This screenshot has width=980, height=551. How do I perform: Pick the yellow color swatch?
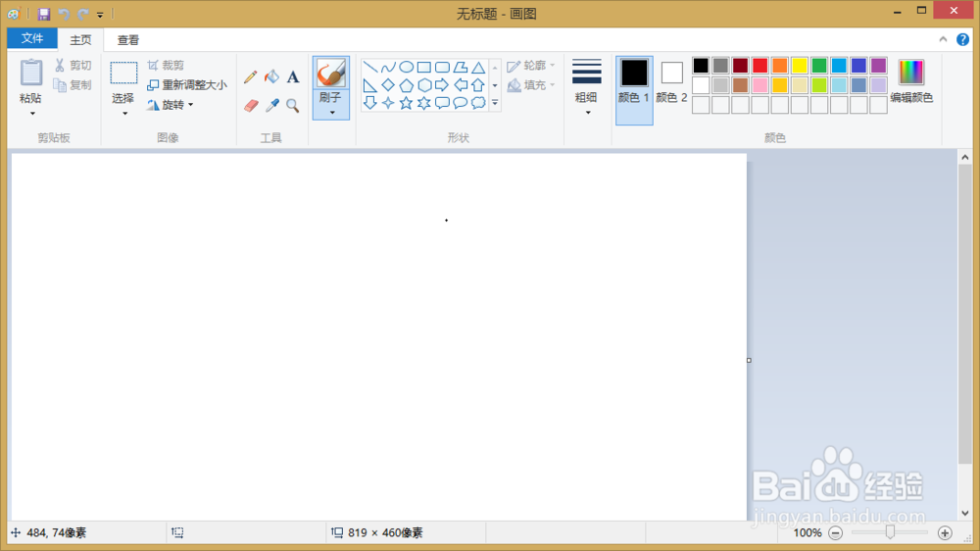[800, 66]
